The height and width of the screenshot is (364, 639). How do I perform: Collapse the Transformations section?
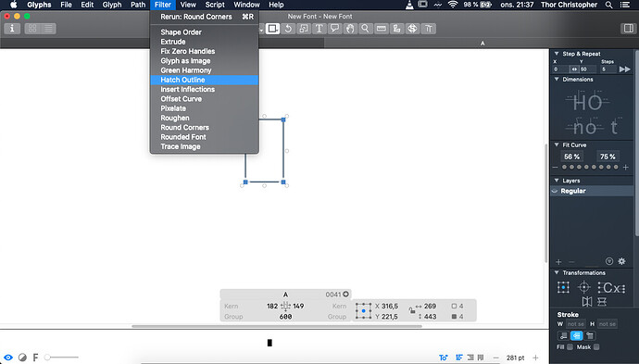tap(557, 272)
